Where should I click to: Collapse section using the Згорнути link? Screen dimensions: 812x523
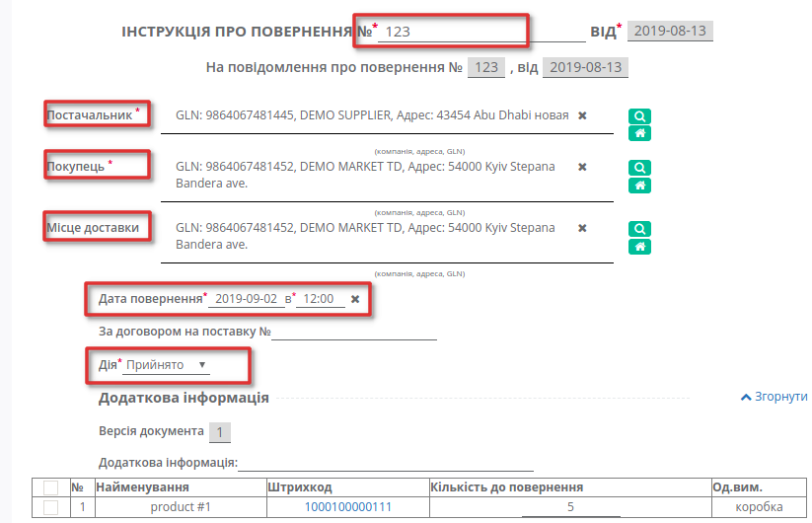(775, 397)
